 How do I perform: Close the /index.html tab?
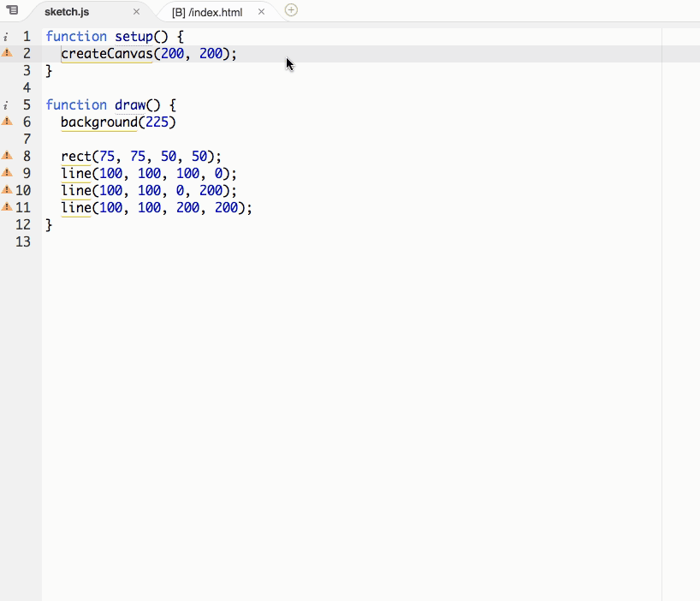pyautogui.click(x=262, y=12)
